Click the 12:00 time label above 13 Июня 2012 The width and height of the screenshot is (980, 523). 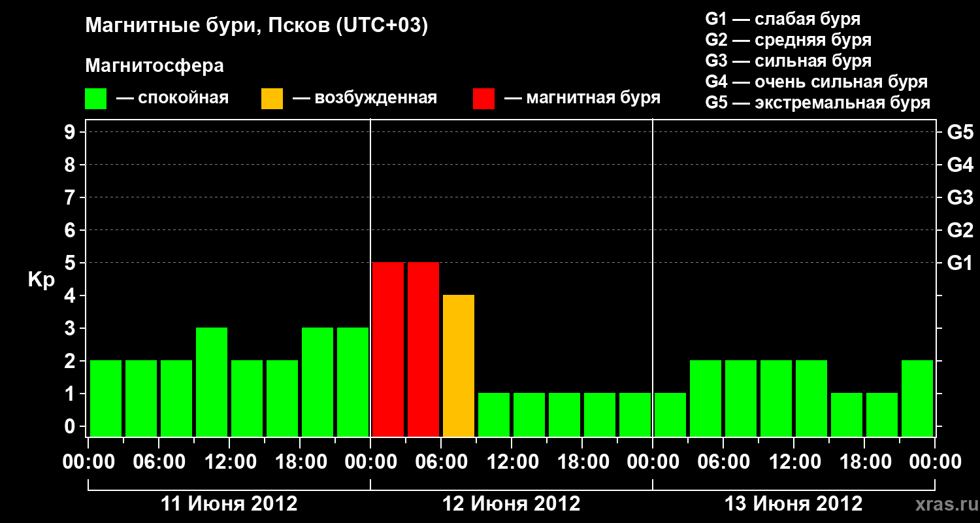tap(794, 462)
